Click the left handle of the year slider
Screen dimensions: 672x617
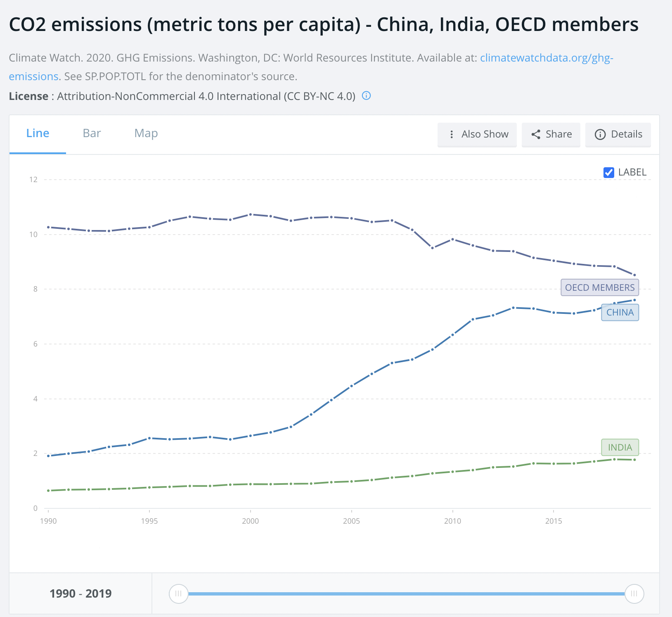[x=178, y=593]
